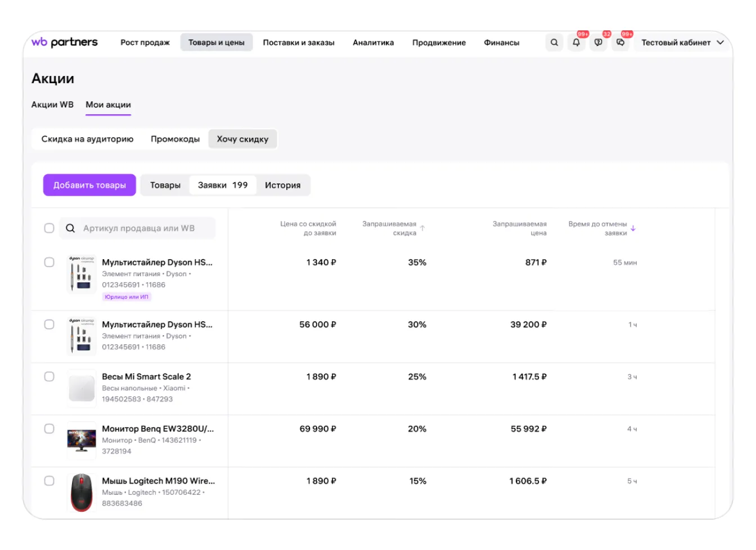Viewport: 756px width, 550px height.
Task: Select the Хочу скидку tab
Action: tap(242, 139)
